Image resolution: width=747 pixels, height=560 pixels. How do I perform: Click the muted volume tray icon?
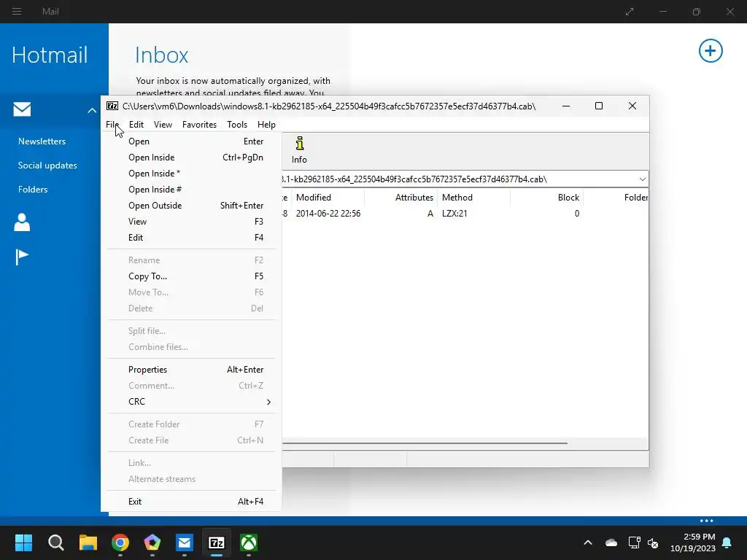[653, 542]
